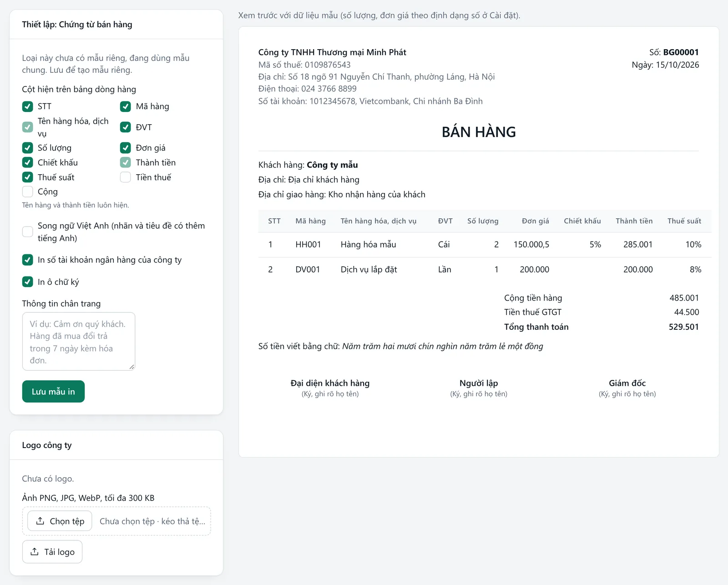Click upload icon in Tải logo button
Screen dimensions: 728x585
tap(35, 552)
